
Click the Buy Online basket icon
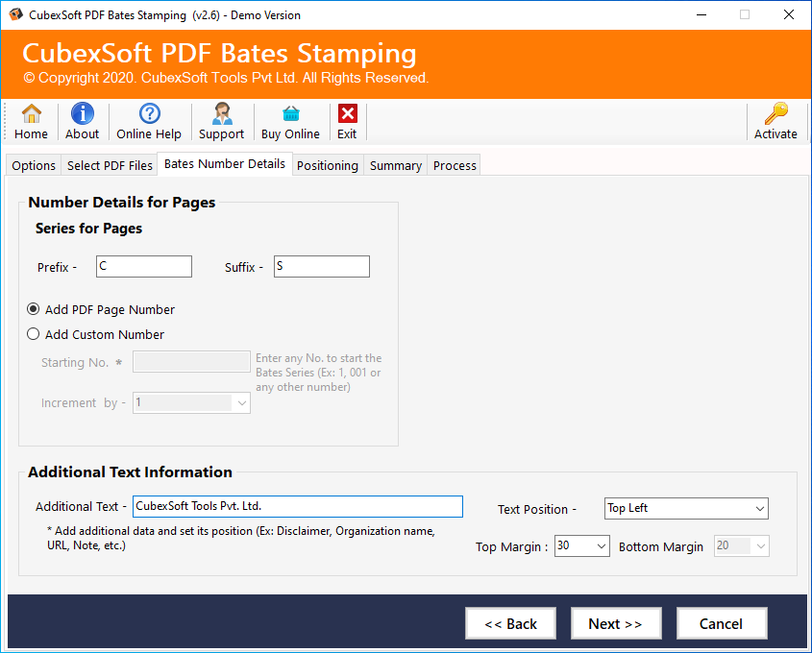290,114
